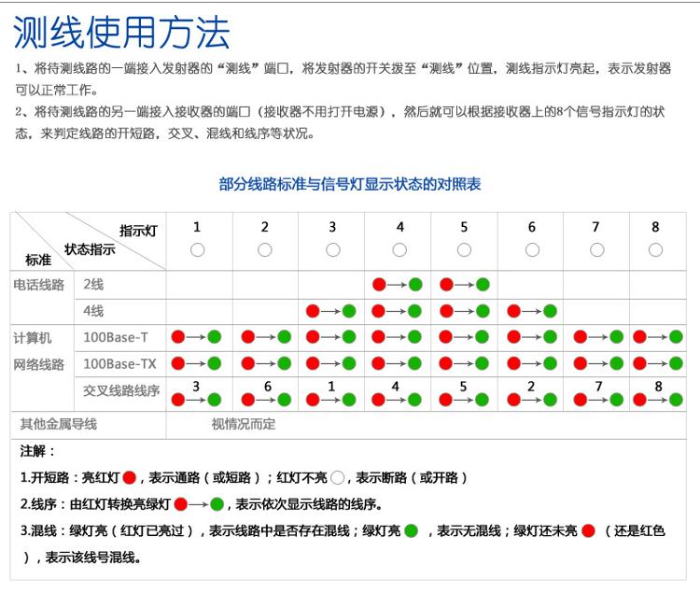Click the 交叉线路线序 row label

tap(121, 391)
